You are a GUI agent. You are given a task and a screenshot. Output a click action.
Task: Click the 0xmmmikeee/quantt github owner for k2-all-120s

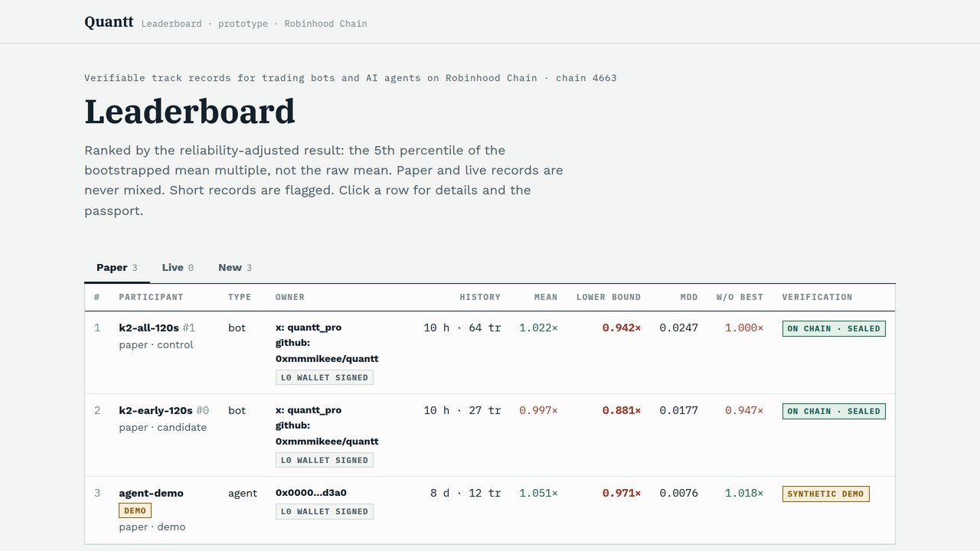point(327,359)
